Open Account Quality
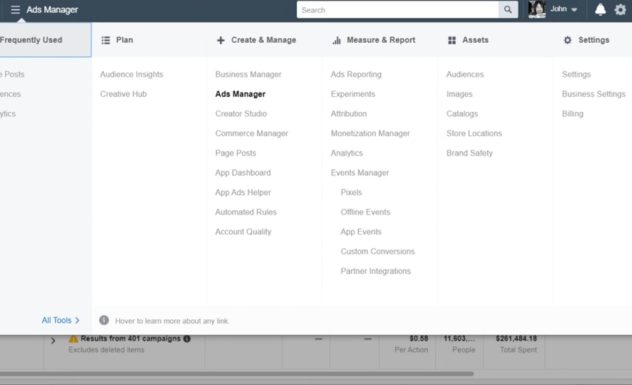The width and height of the screenshot is (632, 385). (x=243, y=232)
